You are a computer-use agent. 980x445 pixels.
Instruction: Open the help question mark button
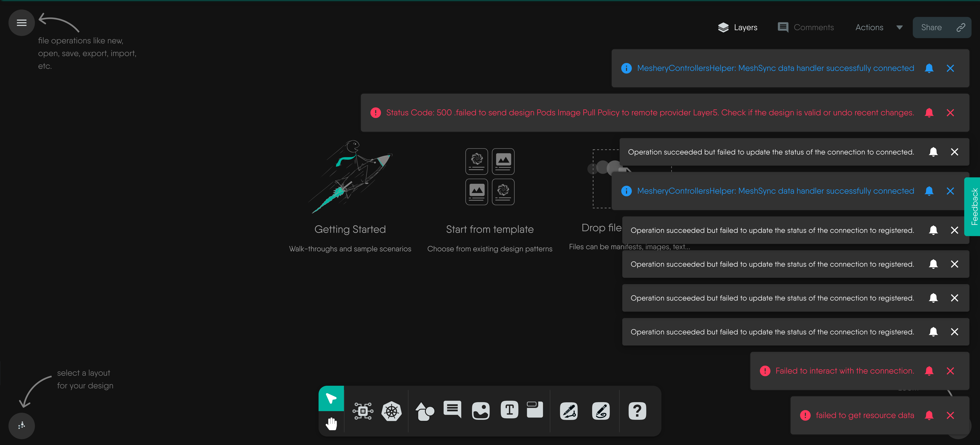637,411
